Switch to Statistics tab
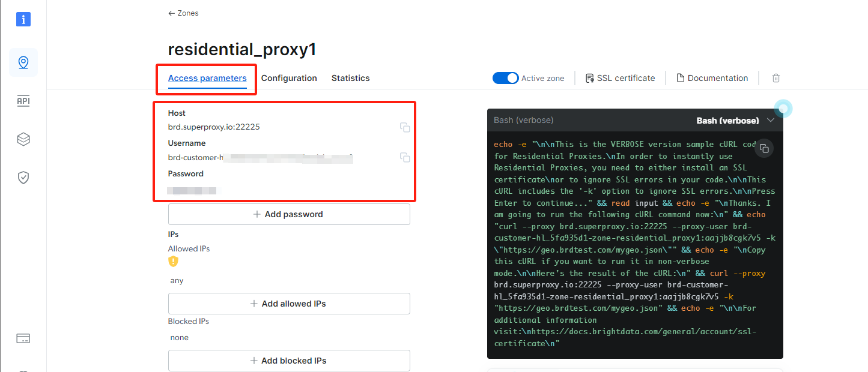The width and height of the screenshot is (868, 372). click(x=351, y=78)
